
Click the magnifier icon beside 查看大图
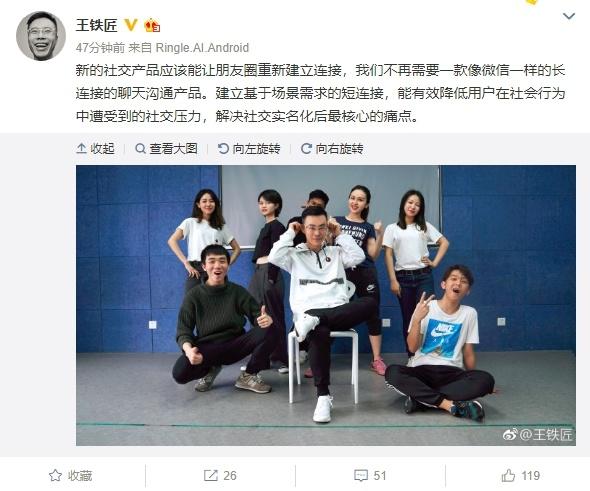(x=140, y=149)
